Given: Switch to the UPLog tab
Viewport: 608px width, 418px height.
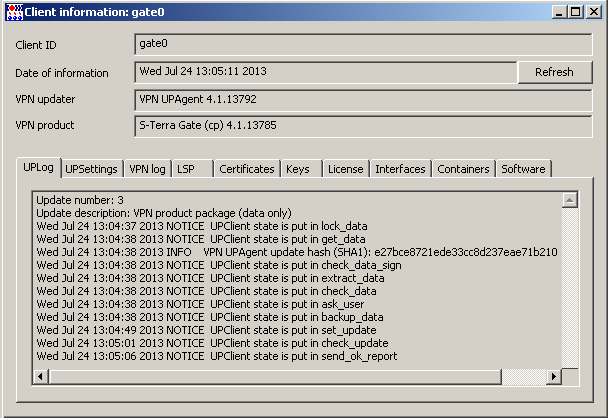Looking at the screenshot, I should pos(38,168).
